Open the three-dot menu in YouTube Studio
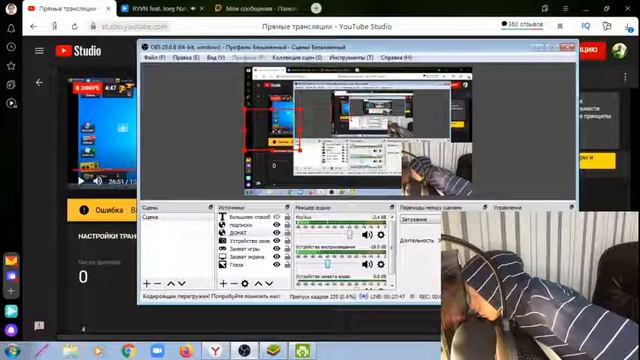Image resolution: width=640 pixels, height=360 pixels. coord(625,77)
